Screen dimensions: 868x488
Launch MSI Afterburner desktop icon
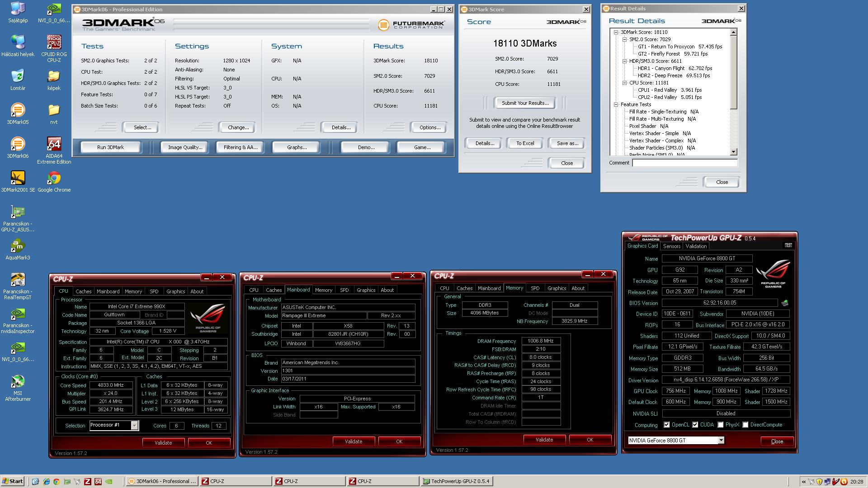coord(18,382)
